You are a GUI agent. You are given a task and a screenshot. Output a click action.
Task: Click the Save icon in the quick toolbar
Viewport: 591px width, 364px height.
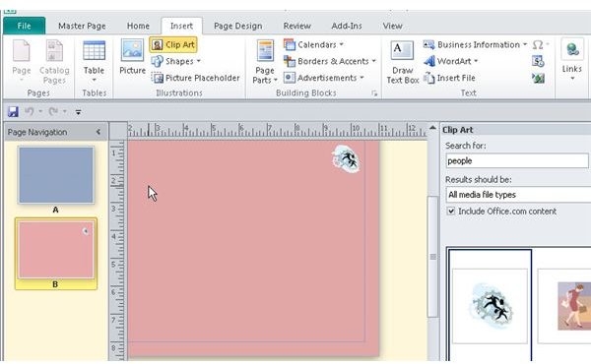pyautogui.click(x=13, y=111)
